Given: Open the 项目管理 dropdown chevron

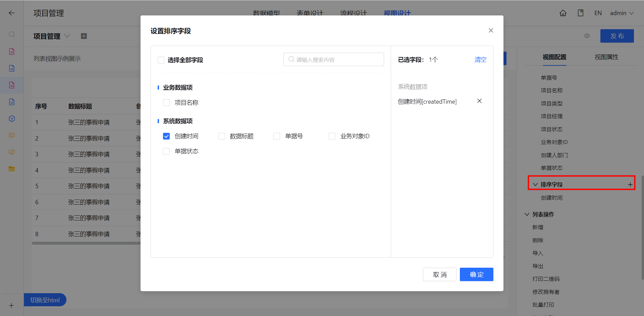Looking at the screenshot, I should [67, 36].
